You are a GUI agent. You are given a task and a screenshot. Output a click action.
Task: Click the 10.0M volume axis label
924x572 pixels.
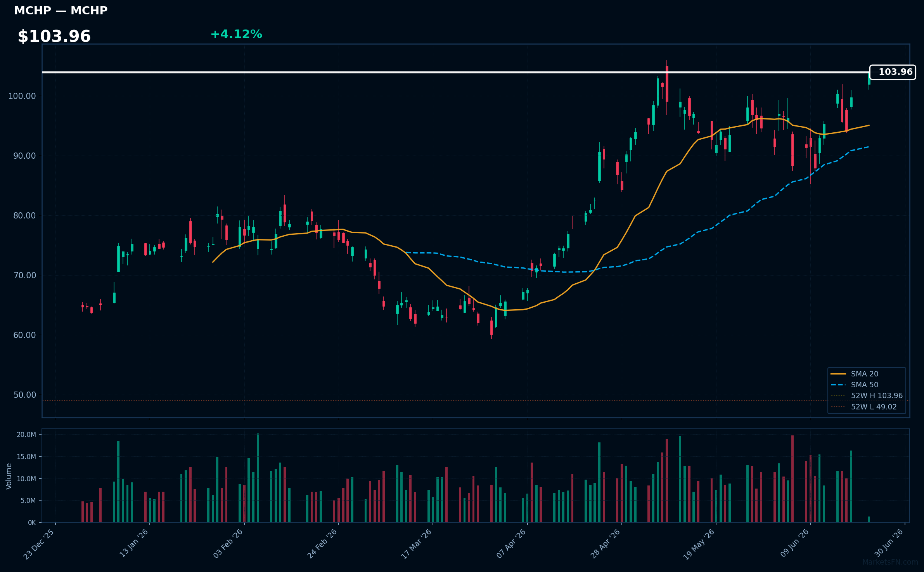pos(26,479)
